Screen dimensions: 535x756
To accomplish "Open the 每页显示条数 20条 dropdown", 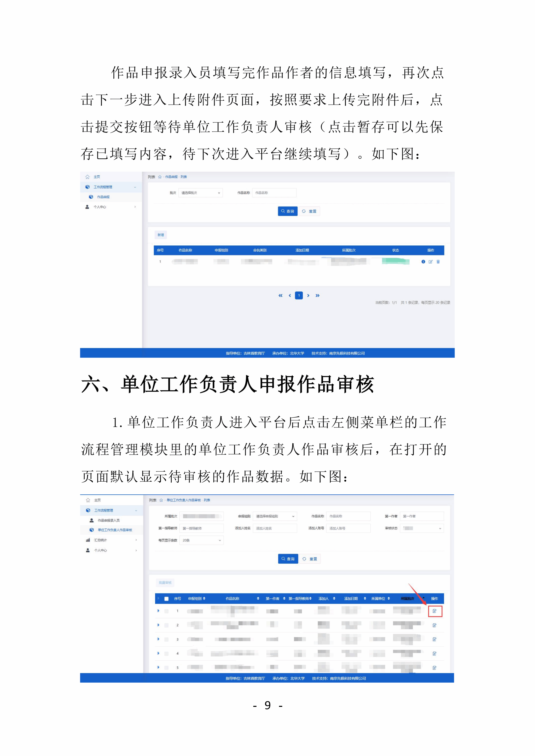I will (x=201, y=540).
